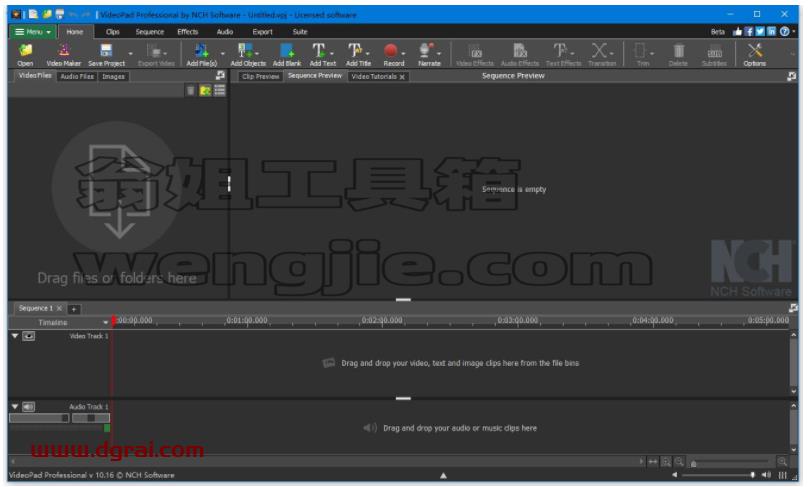
Task: Click the 0:02:00.000 mark on ruler
Action: 382,321
